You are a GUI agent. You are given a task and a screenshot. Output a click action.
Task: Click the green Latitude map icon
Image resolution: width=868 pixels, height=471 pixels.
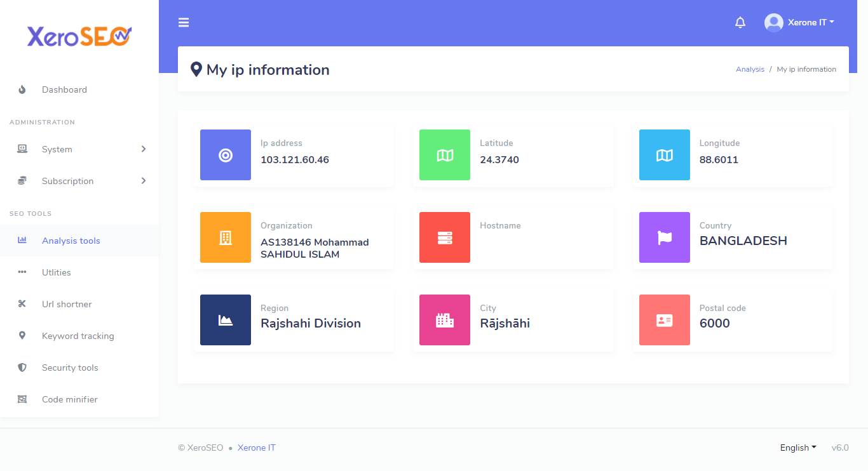pos(445,155)
